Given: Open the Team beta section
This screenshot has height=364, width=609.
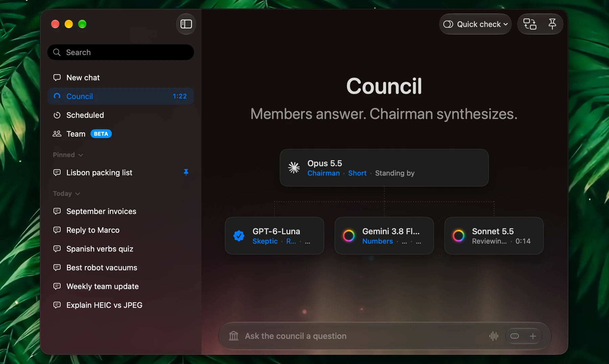Looking at the screenshot, I should (x=121, y=134).
